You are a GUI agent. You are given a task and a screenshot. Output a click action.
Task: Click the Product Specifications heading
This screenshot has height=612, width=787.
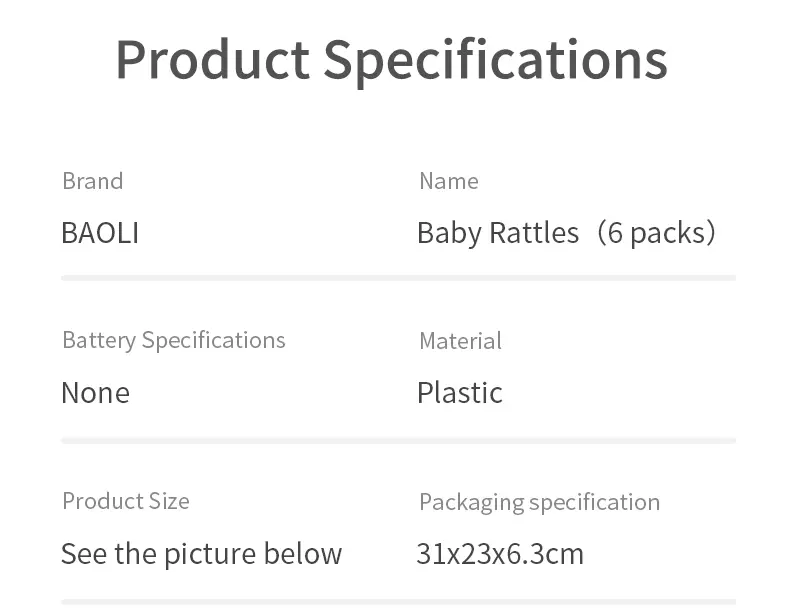click(391, 61)
